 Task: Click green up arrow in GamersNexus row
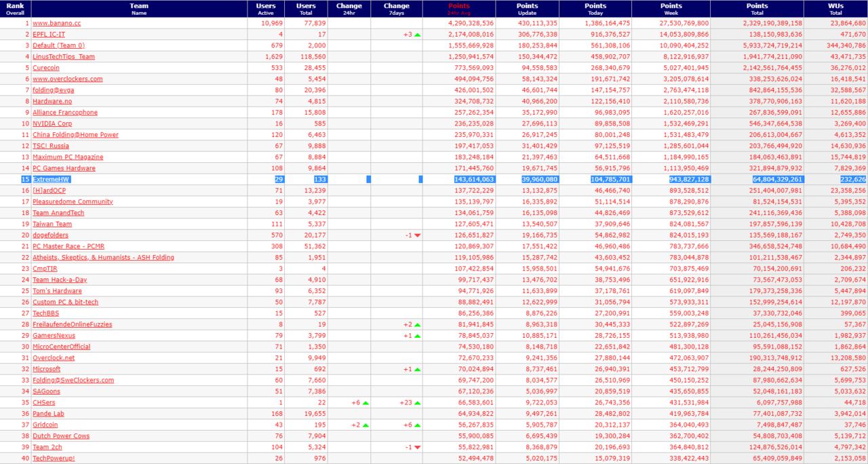click(x=418, y=336)
